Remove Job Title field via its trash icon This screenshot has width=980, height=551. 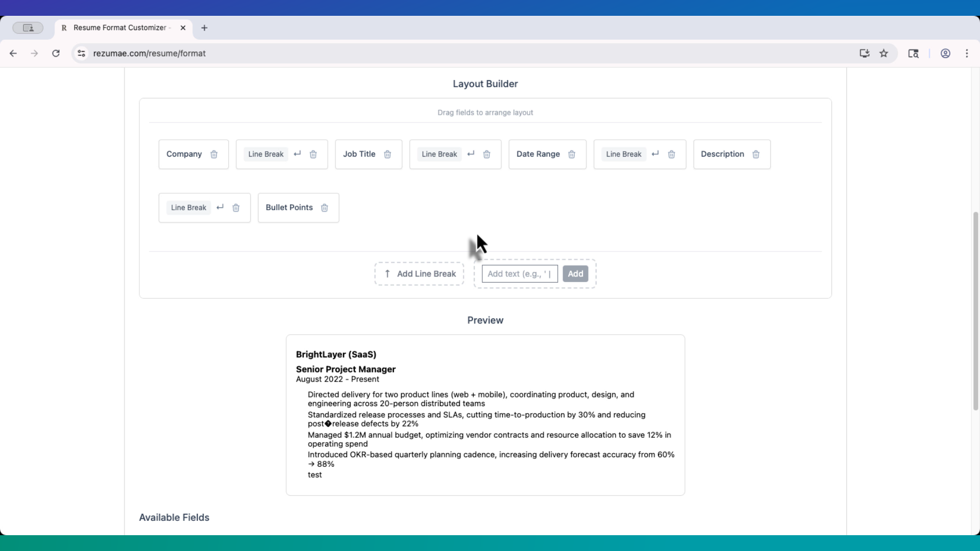tap(387, 154)
